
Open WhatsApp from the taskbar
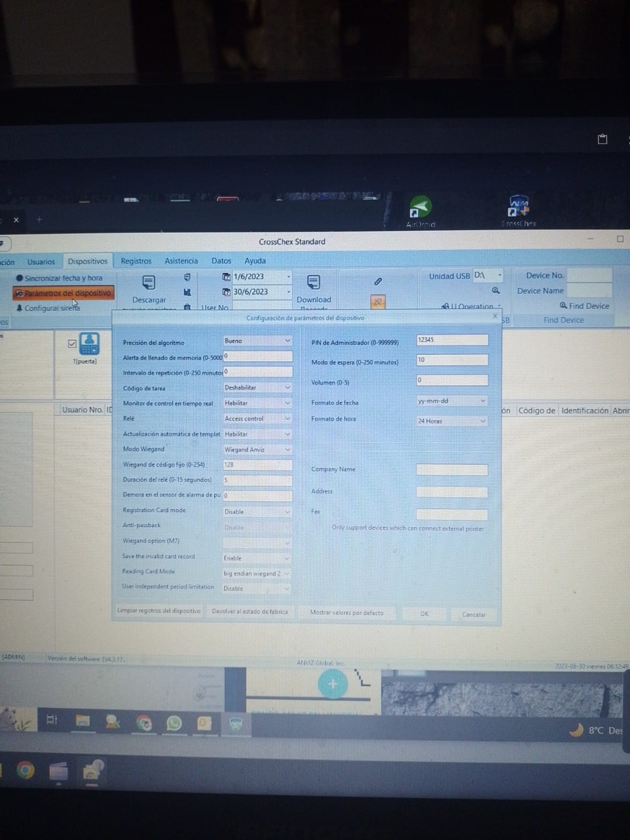tap(174, 723)
